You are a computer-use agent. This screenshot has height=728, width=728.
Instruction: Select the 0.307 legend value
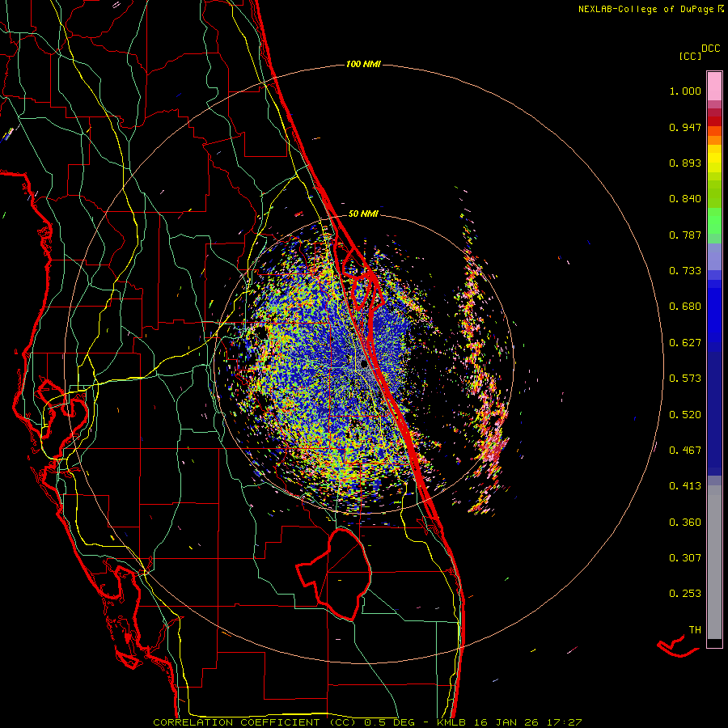pos(685,558)
